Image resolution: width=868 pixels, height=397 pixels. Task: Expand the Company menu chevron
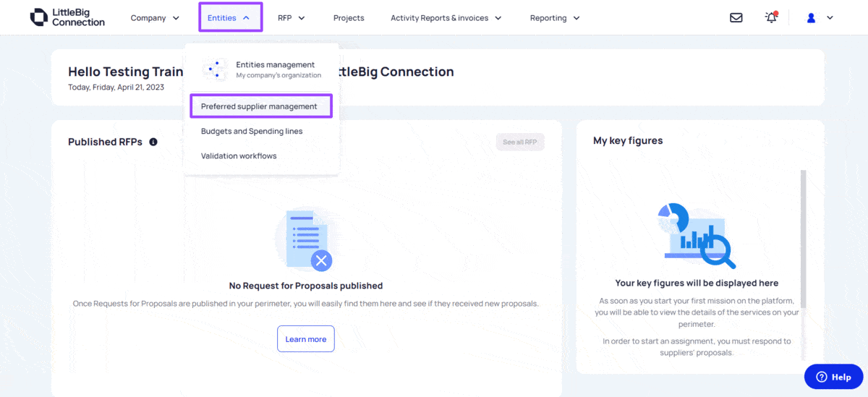click(176, 18)
